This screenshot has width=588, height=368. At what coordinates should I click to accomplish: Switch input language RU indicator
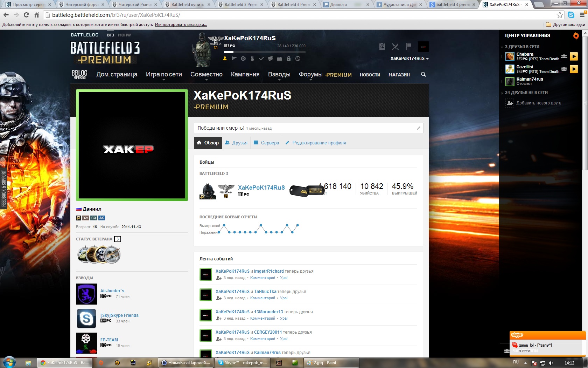516,362
